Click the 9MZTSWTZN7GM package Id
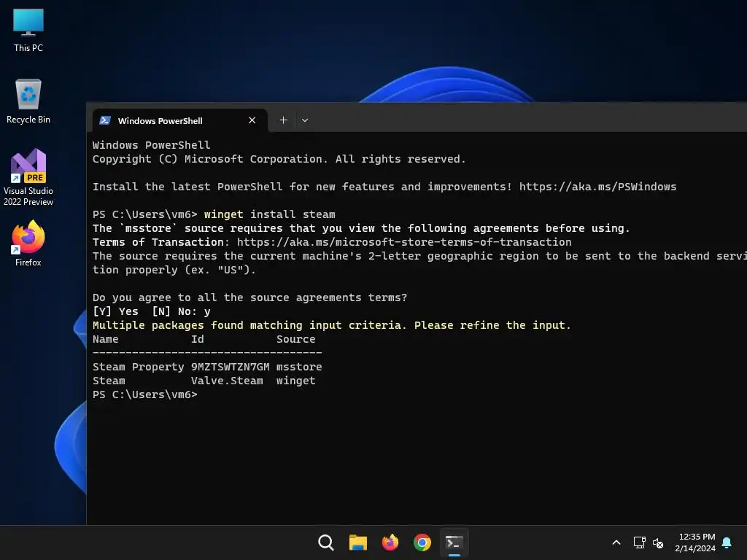Screen dimensions: 747x560 [230, 367]
